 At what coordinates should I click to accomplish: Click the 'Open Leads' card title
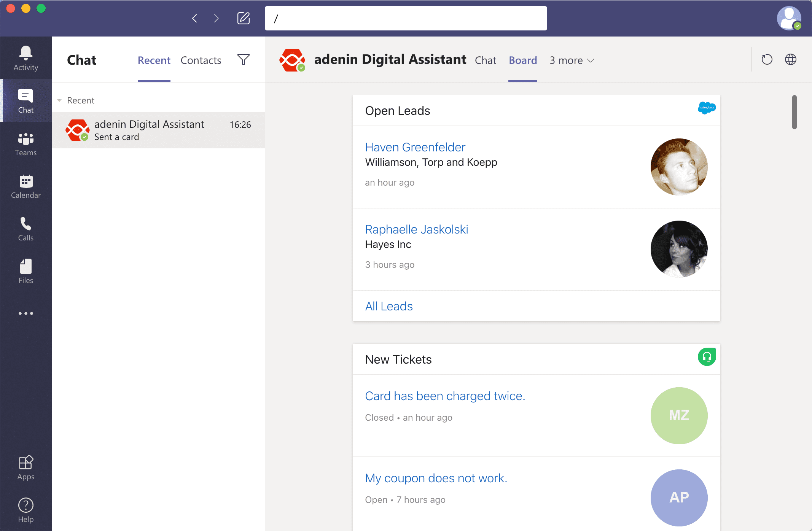click(x=397, y=111)
